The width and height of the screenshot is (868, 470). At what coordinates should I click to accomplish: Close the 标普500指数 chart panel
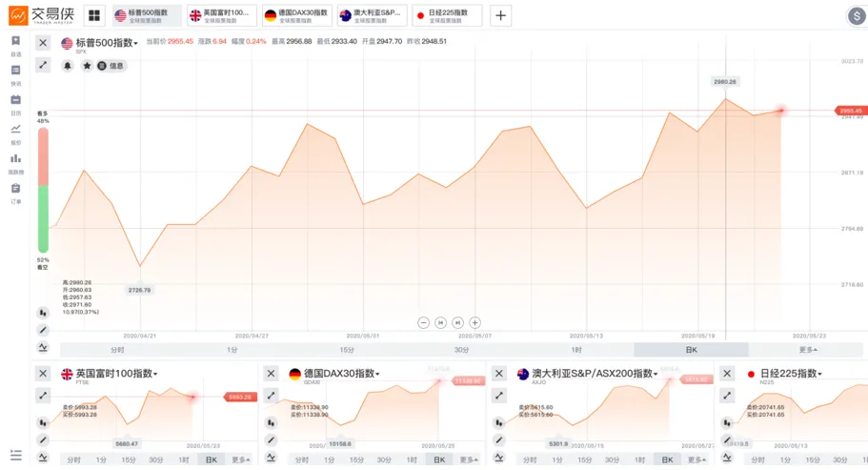click(43, 43)
